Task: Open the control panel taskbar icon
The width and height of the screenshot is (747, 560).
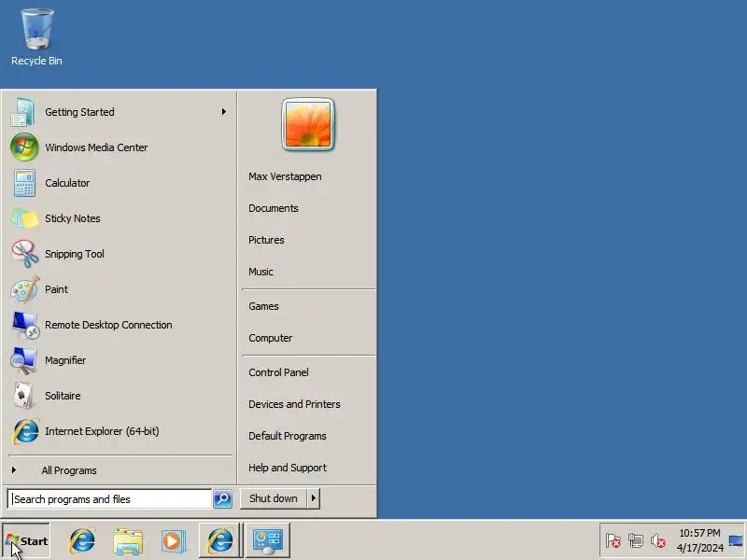Action: (268, 540)
